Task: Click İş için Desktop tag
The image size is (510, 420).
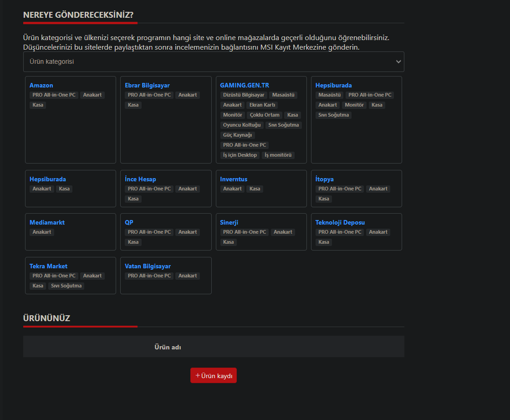Action: (240, 155)
